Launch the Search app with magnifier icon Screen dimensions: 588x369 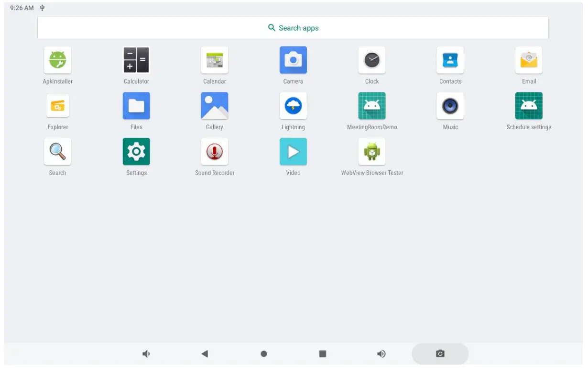point(57,152)
